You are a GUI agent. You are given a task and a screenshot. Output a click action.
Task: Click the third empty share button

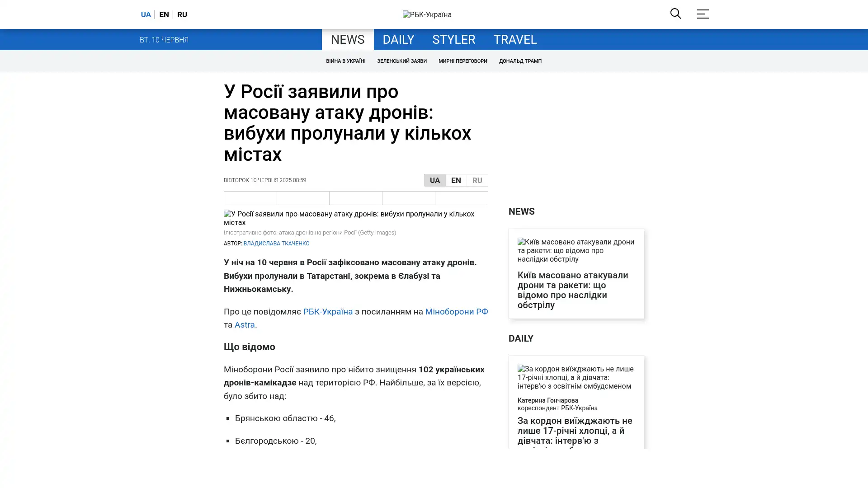click(x=355, y=198)
